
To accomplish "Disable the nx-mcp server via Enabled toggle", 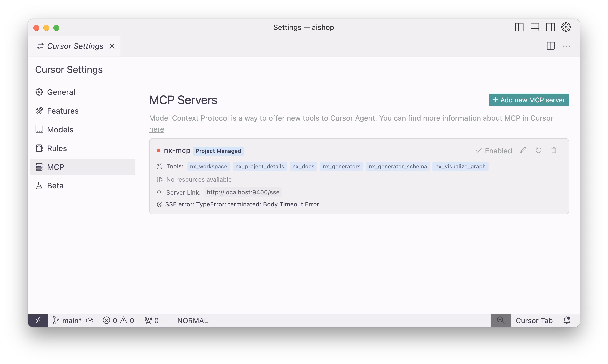I will tap(494, 150).
